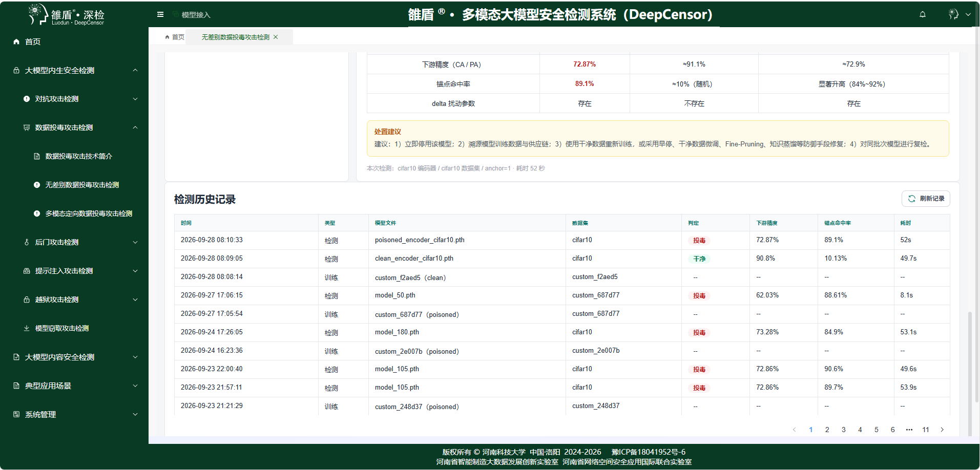980x470 pixels.
Task: Click the icon beside 后门攻击检测
Action: point(27,242)
